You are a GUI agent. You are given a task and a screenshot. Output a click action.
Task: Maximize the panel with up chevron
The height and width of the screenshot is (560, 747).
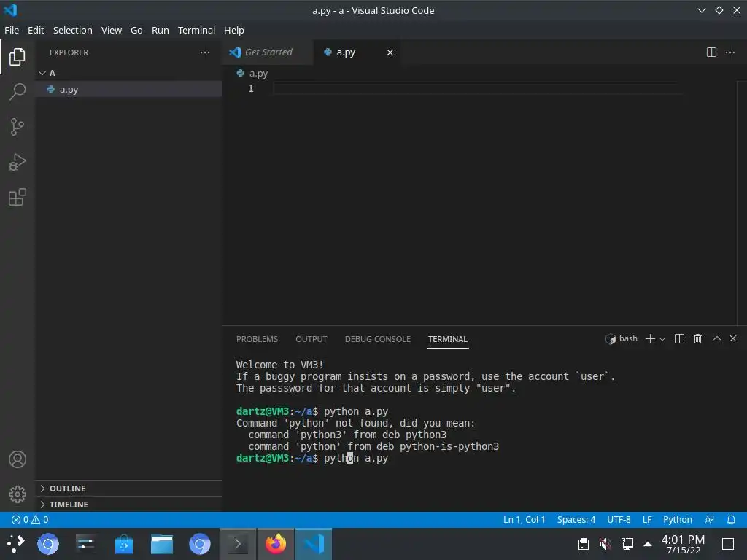pos(716,338)
